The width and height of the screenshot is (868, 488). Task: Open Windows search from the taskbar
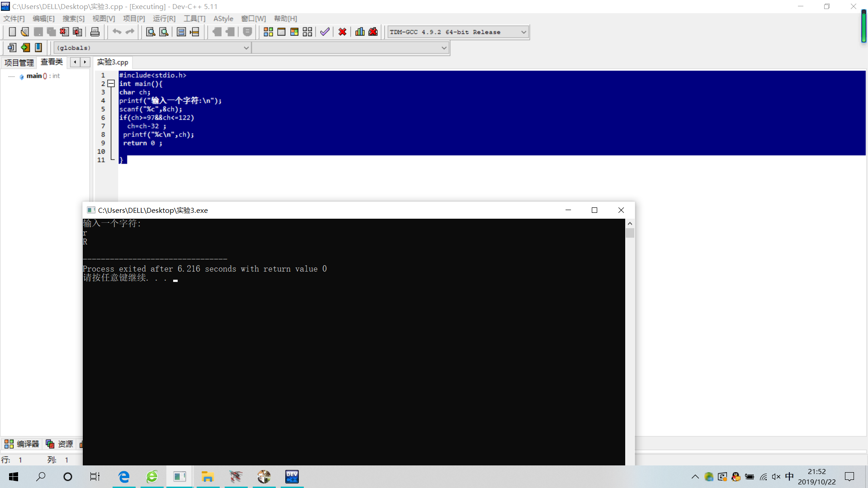click(41, 476)
